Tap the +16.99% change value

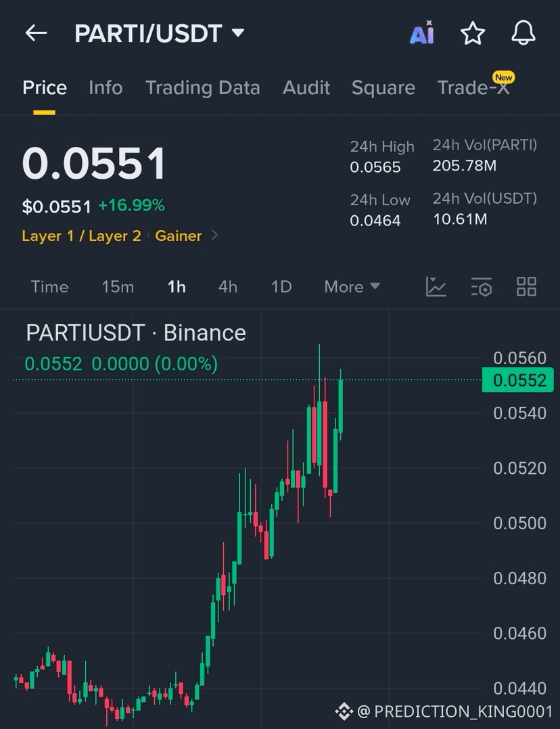(x=131, y=205)
